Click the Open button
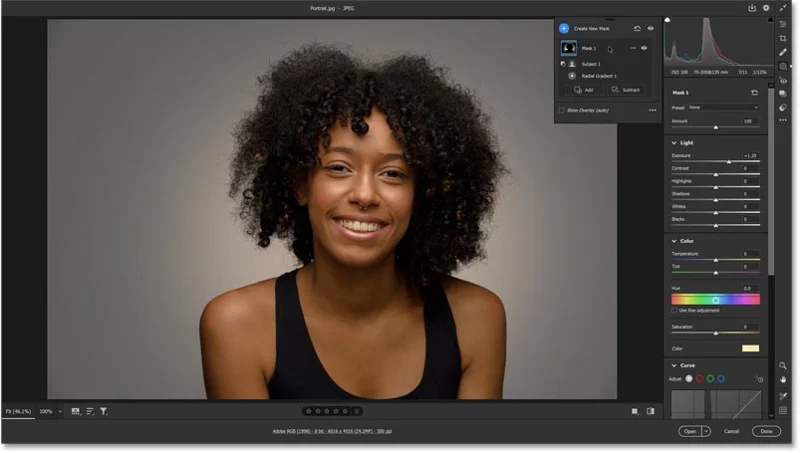 [690, 431]
